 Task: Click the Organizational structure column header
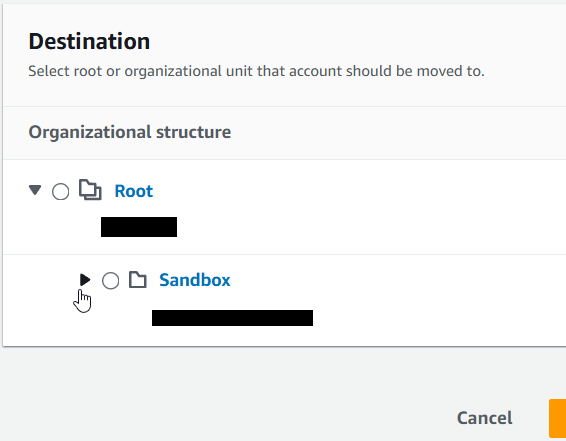point(130,132)
